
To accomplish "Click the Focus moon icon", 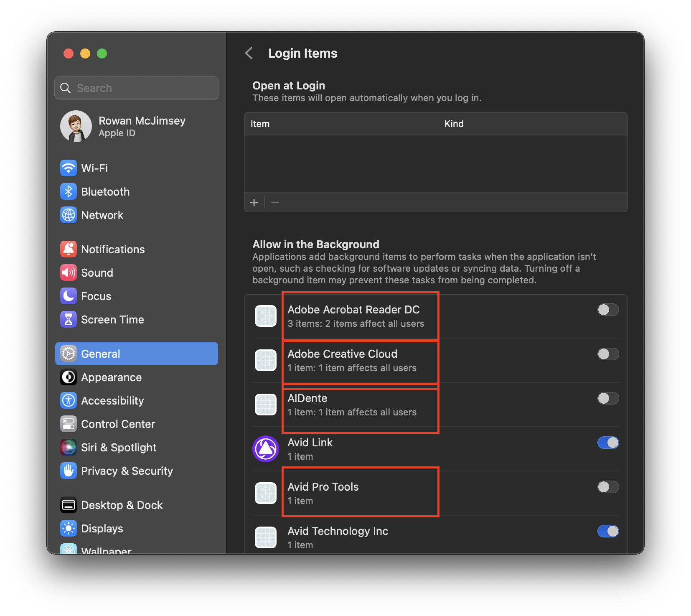I will tap(69, 296).
